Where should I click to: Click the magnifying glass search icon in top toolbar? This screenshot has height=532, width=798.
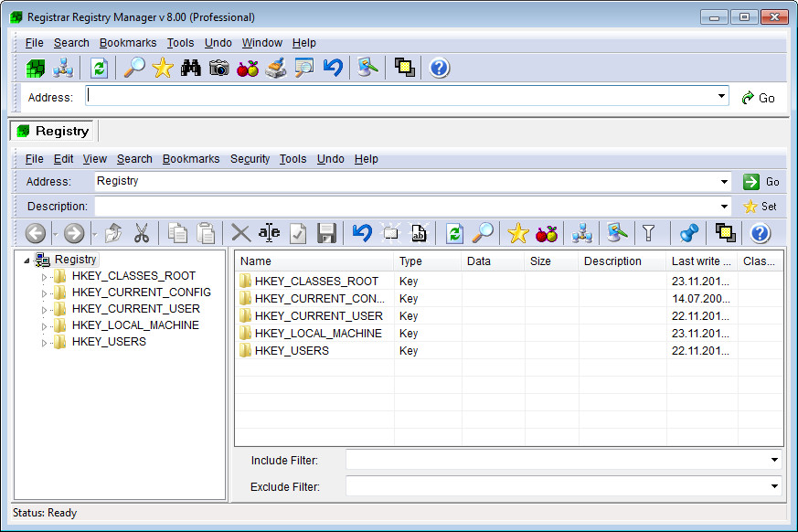click(x=134, y=68)
